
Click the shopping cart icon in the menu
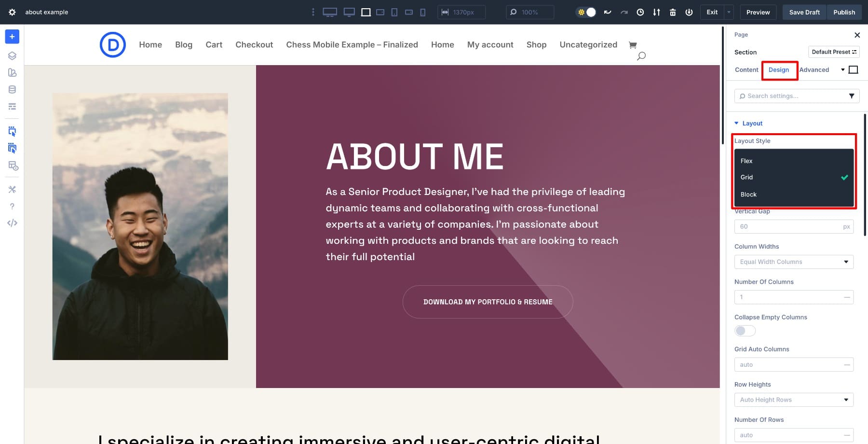point(633,45)
